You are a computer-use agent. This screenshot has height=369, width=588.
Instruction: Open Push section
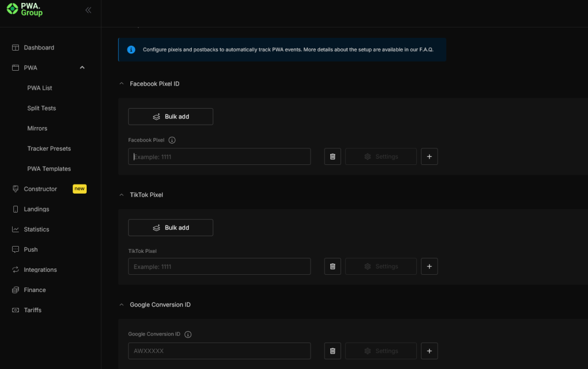pyautogui.click(x=31, y=249)
